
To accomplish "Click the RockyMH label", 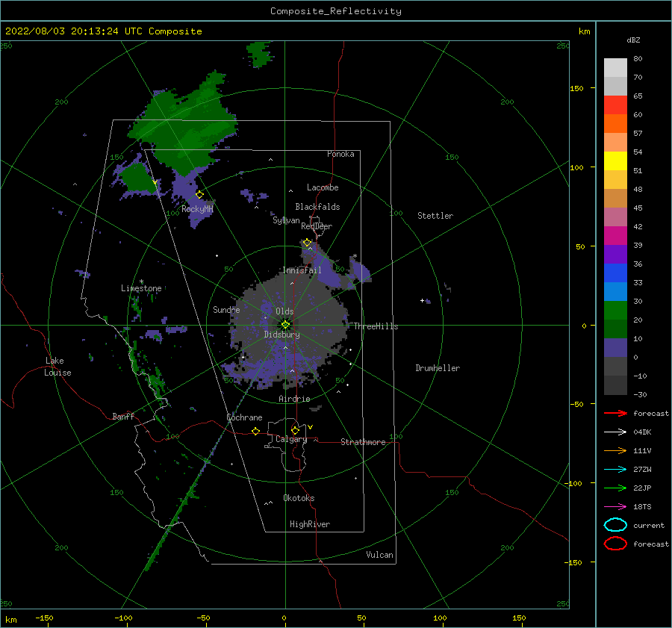I will [197, 209].
